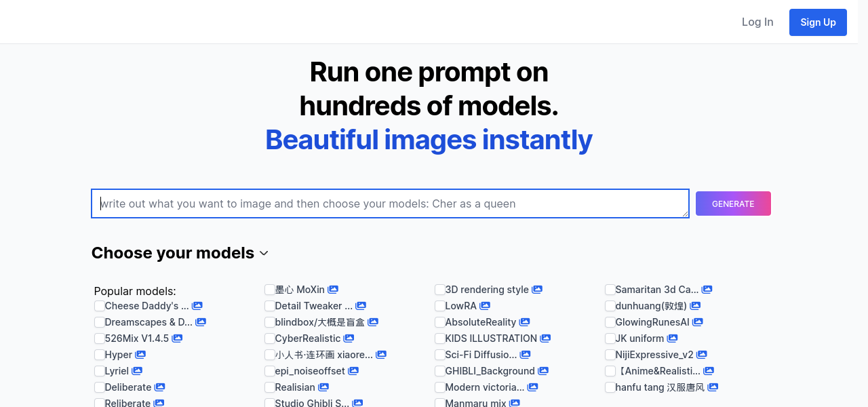Open image gallery icon beside Cheese Daddy's model
The height and width of the screenshot is (407, 868).
[x=197, y=306]
